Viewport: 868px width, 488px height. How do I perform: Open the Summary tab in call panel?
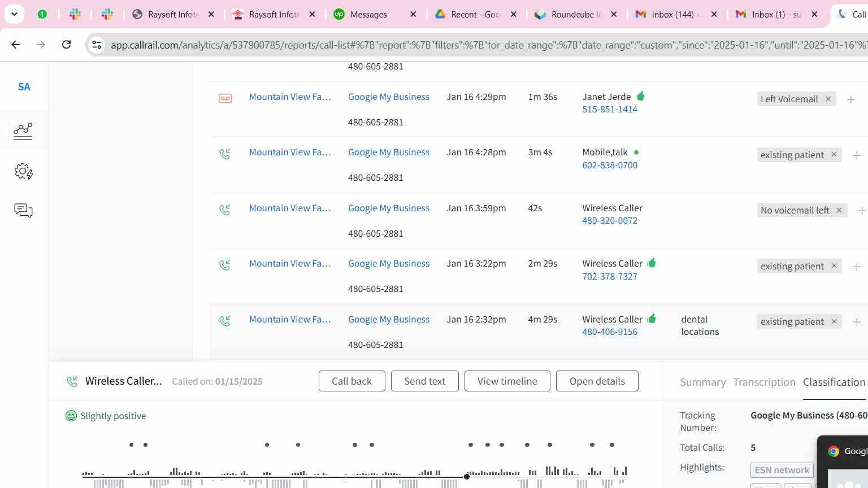(702, 382)
